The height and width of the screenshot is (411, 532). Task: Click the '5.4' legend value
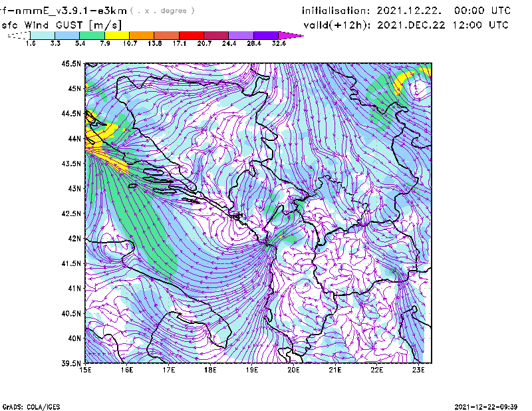pos(80,43)
